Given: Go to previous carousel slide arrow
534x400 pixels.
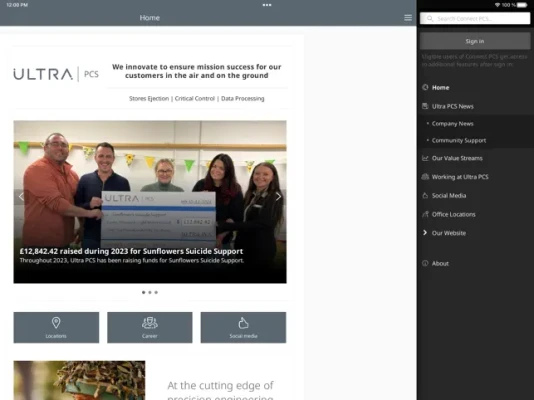Looking at the screenshot, I should [x=21, y=196].
